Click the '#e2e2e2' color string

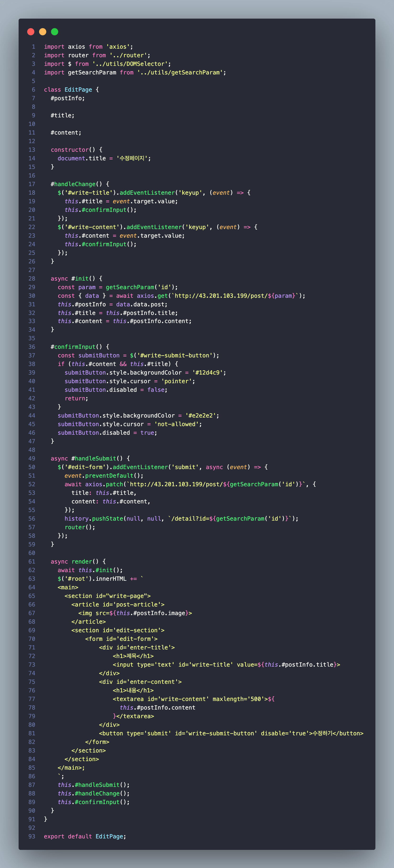coord(200,415)
